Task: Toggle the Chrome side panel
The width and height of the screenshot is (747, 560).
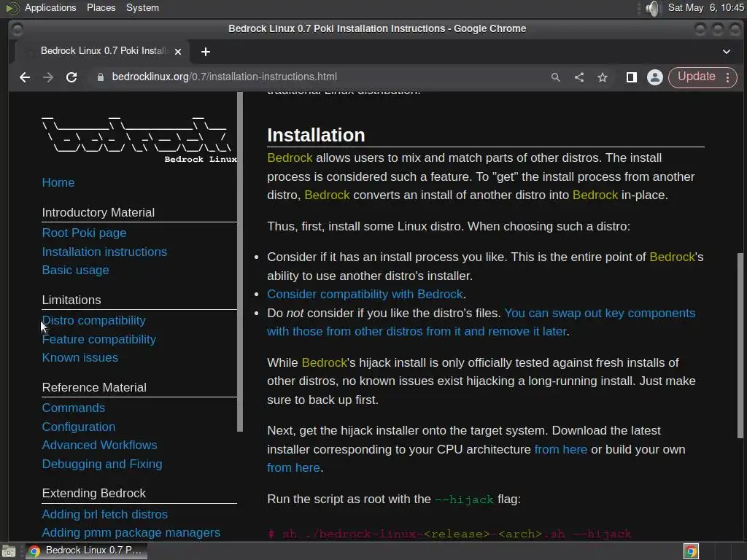Action: click(x=631, y=77)
